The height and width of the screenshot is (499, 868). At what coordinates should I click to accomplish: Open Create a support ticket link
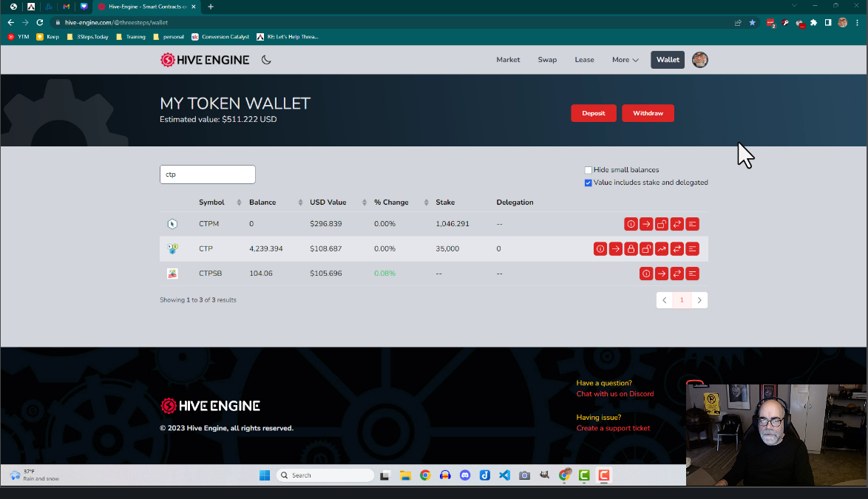tap(614, 428)
